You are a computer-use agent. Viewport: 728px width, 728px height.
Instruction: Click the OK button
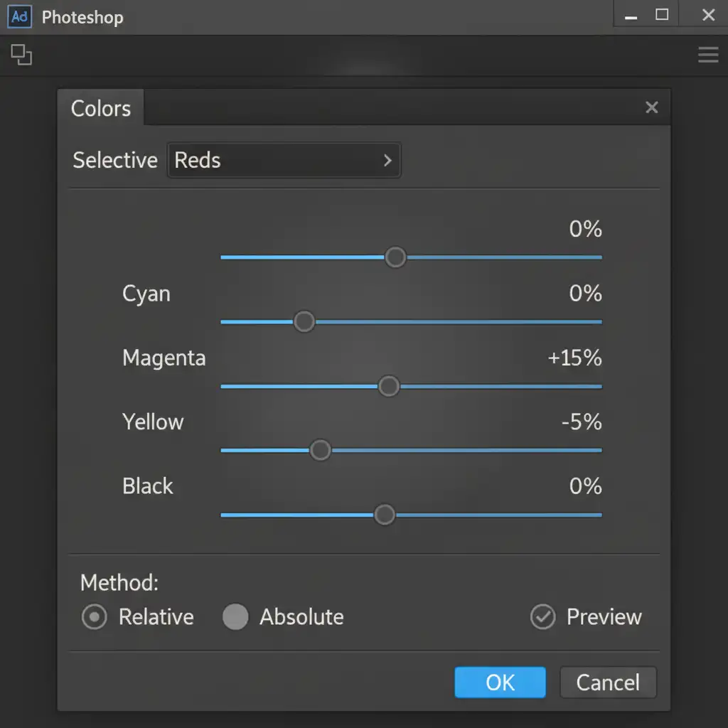pos(500,682)
